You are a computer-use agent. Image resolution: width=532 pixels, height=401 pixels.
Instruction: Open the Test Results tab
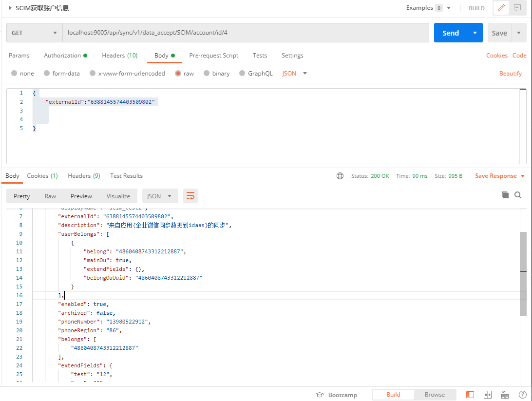(x=126, y=176)
